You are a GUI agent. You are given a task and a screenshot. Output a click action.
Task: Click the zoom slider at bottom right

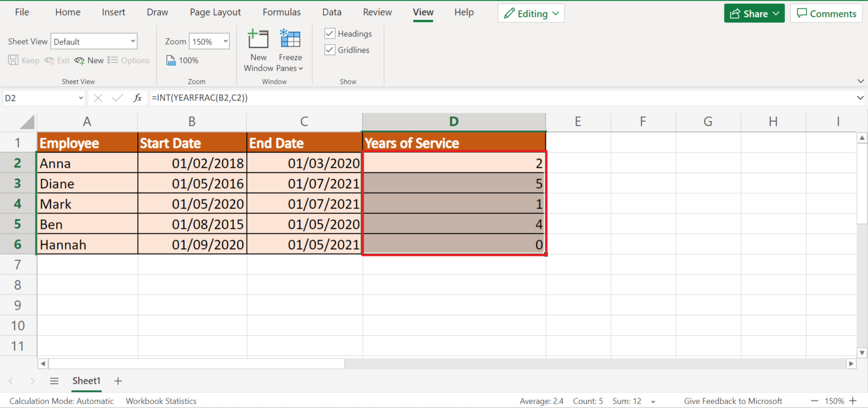coord(835,401)
